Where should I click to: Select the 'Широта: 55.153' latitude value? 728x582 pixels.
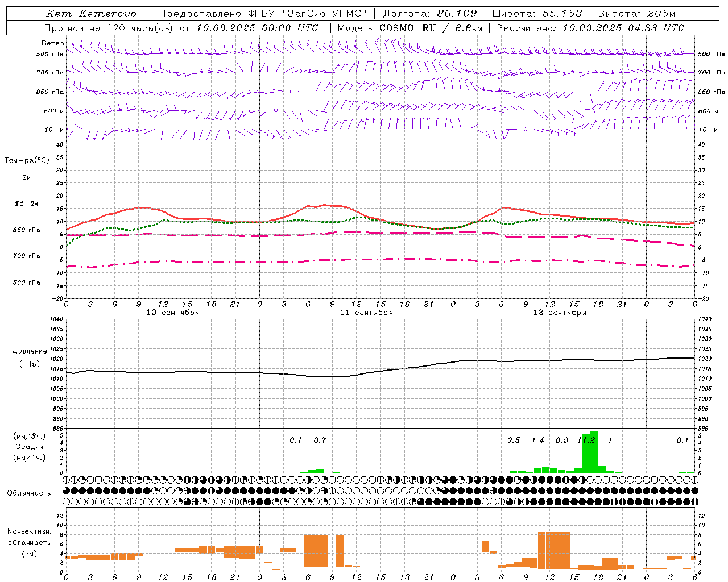pos(537,14)
